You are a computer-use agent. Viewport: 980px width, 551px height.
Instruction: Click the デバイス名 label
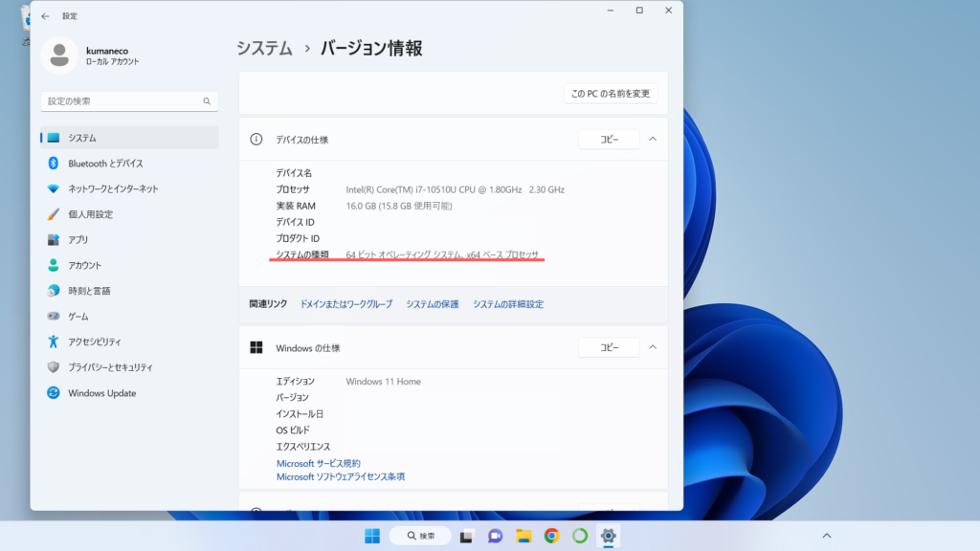coord(294,173)
